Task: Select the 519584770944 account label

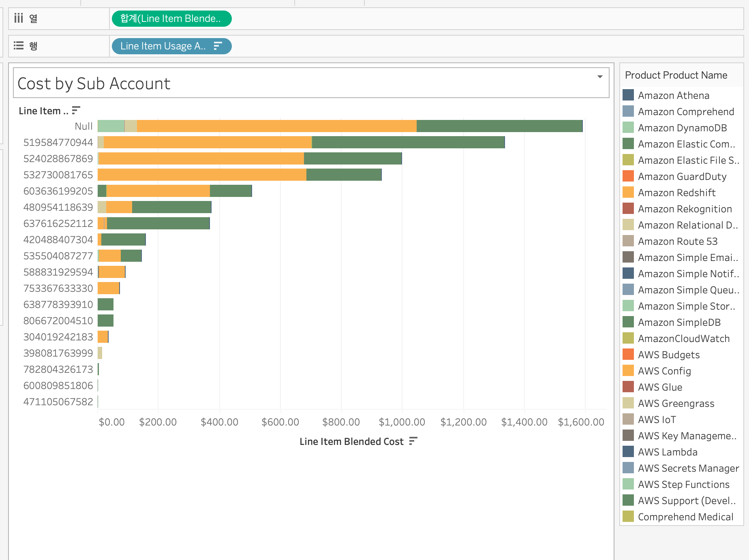Action: pyautogui.click(x=58, y=143)
